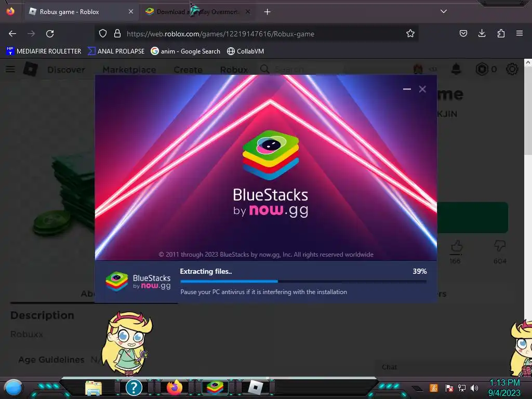Screen dimensions: 532x399
Task: Open the help question mark taskbar icon
Action: point(134,388)
